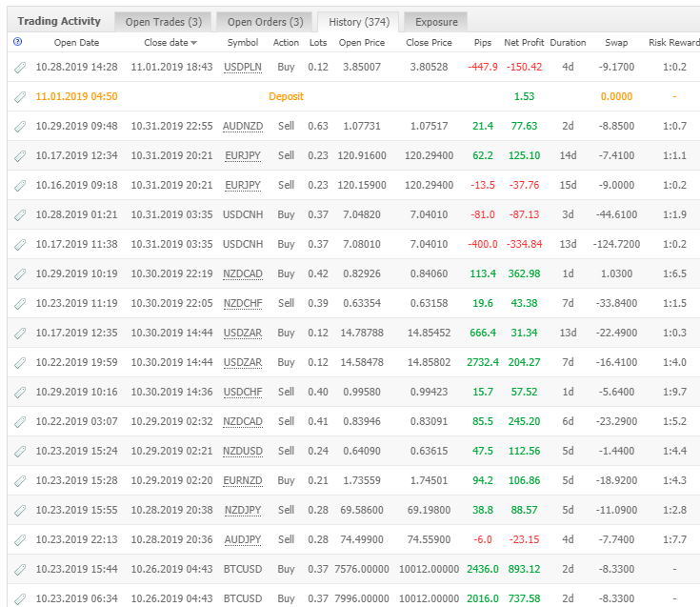This screenshot has width=700, height=607.
Task: Click the orange Deposit action label
Action: (286, 96)
